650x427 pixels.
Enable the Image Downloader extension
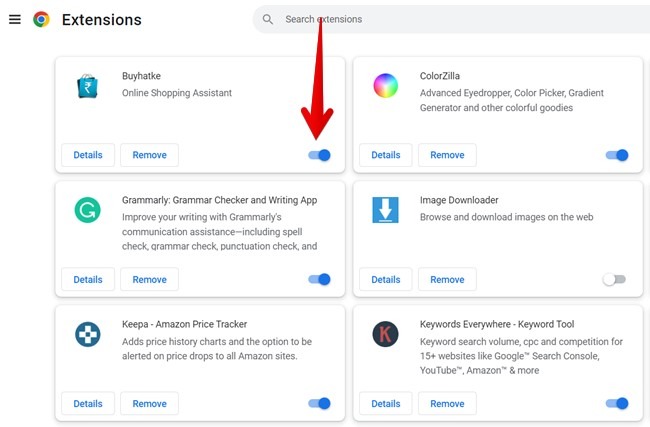pos(614,279)
